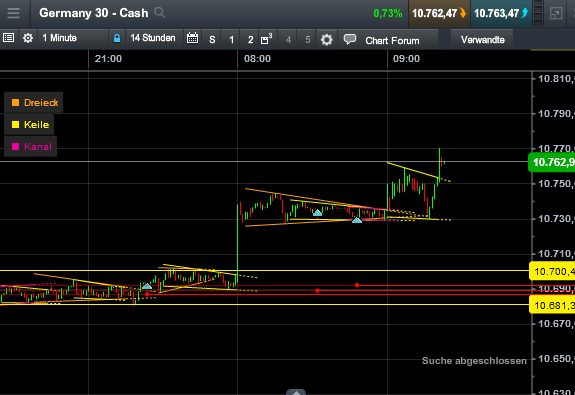Click the green current price label 10.762
Screen dimensions: 575x395
(x=552, y=162)
